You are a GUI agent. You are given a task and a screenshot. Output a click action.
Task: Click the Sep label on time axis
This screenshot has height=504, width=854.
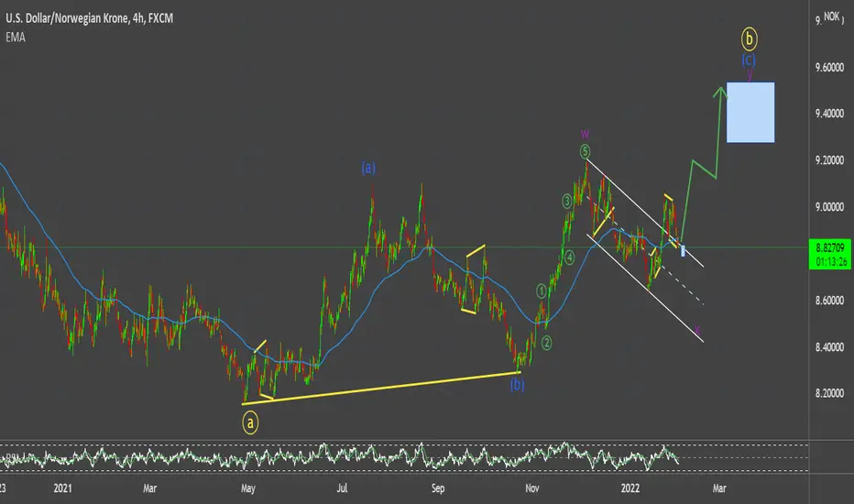[x=438, y=488]
